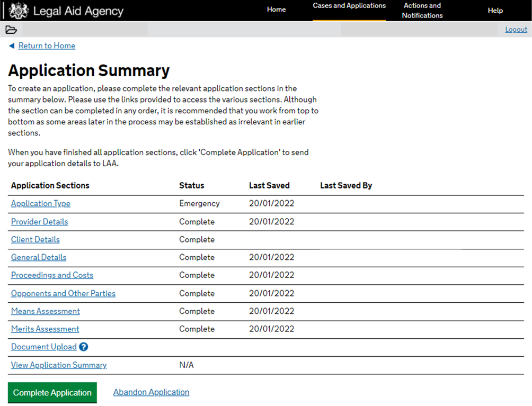Open the Provider Details section
The image size is (532, 406).
(39, 222)
